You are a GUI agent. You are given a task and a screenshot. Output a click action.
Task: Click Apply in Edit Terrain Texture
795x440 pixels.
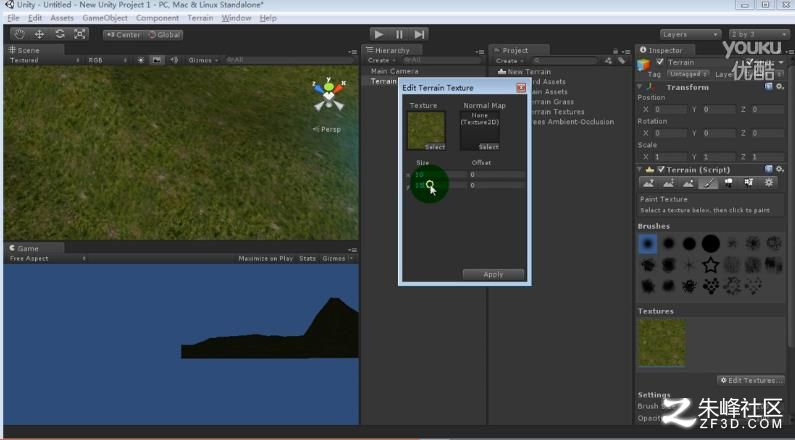pos(493,274)
